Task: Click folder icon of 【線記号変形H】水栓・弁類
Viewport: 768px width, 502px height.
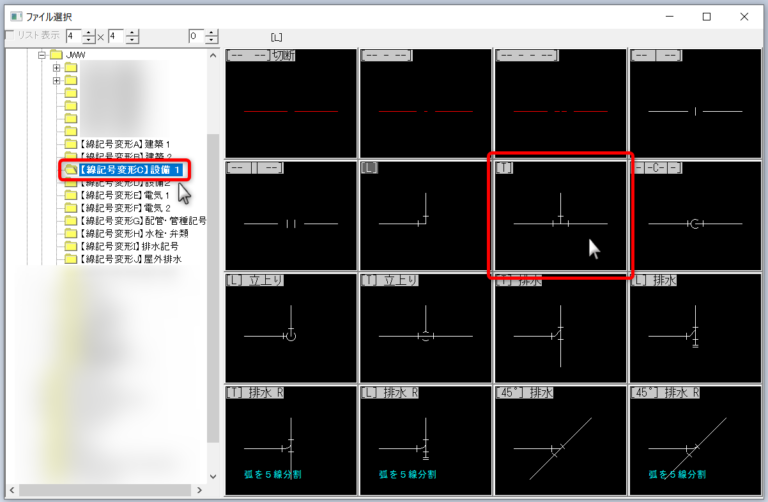Action: coord(71,234)
